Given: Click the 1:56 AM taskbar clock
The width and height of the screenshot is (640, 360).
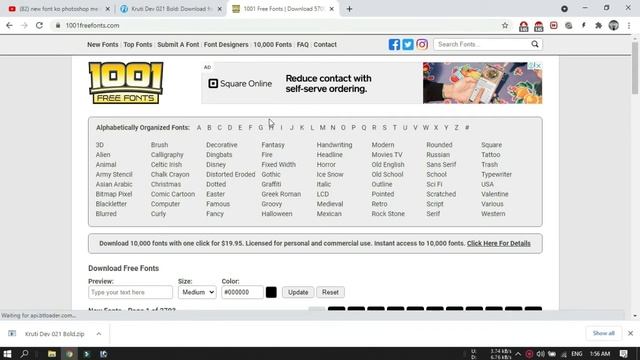Looking at the screenshot, I should [600, 354].
